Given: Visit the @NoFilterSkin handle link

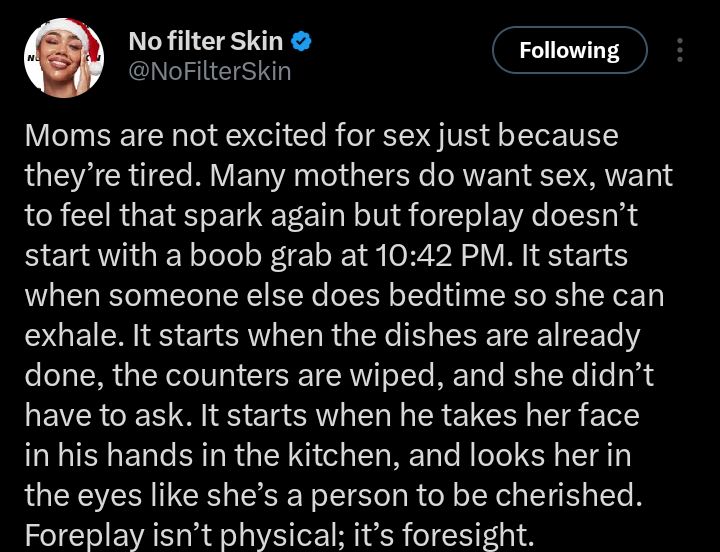Looking at the screenshot, I should [x=210, y=72].
